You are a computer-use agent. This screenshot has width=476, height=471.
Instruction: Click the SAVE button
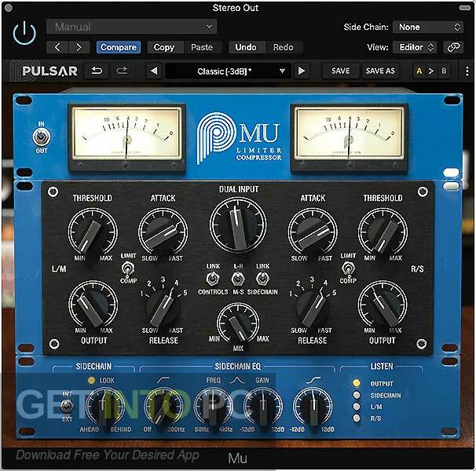(x=340, y=71)
